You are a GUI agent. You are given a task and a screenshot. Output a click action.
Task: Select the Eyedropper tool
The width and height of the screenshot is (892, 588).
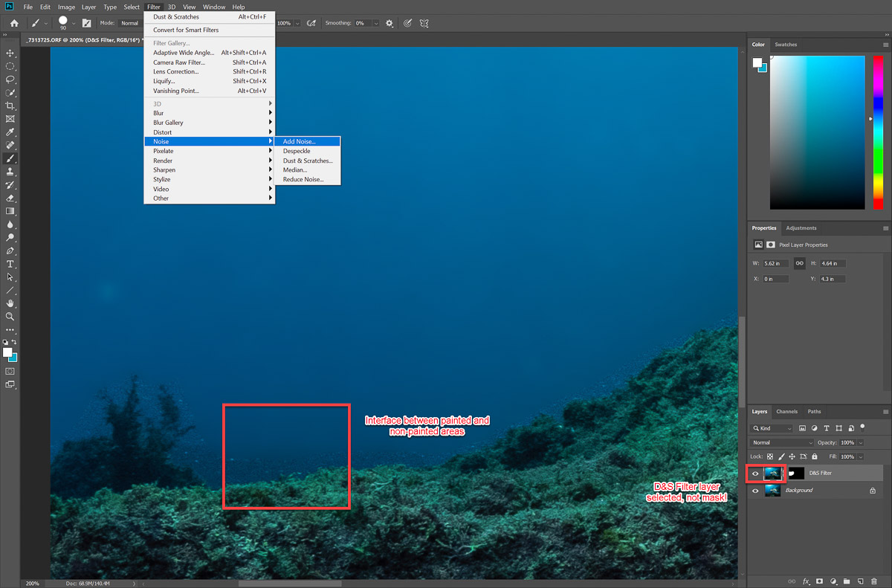tap(10, 132)
